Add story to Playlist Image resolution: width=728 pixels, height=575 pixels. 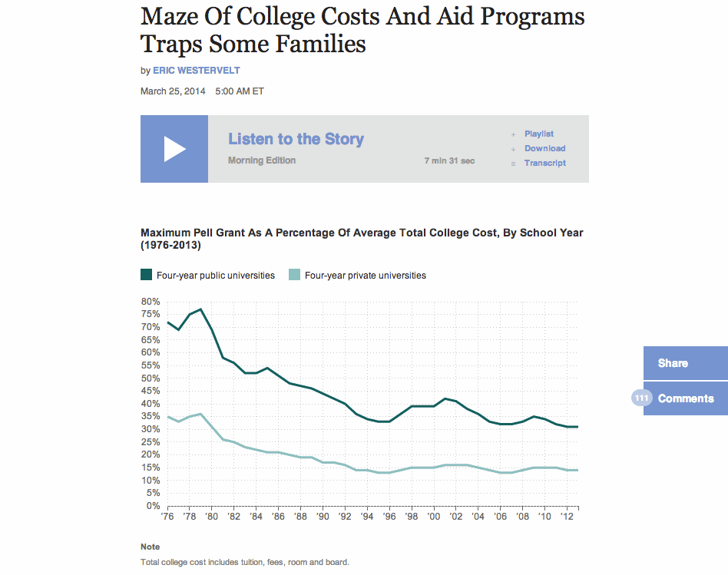(x=539, y=134)
